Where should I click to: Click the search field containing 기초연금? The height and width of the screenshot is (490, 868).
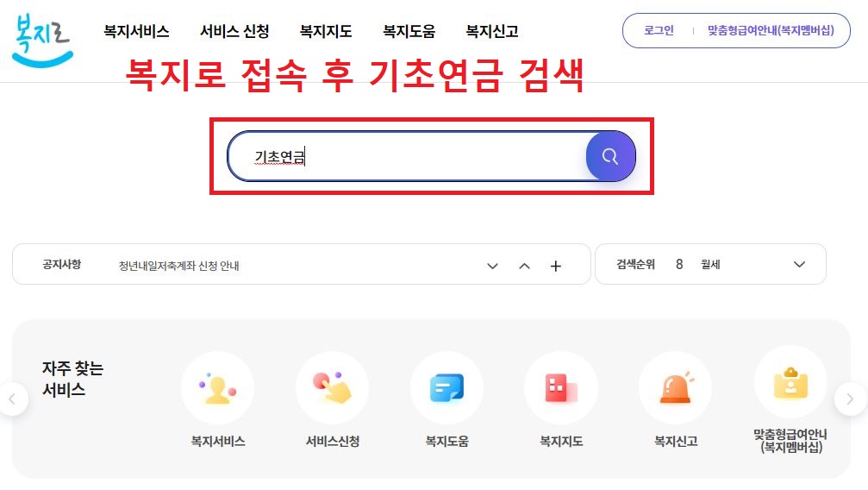pos(407,157)
